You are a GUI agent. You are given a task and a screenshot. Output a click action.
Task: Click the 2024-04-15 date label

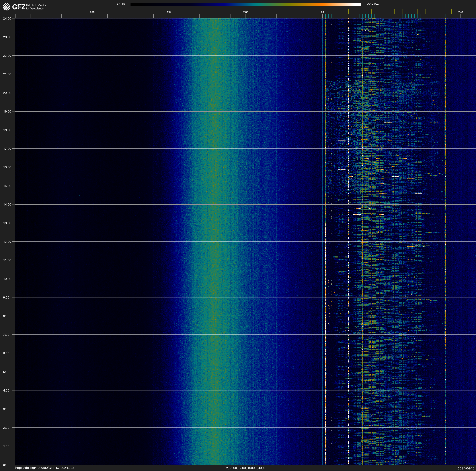click(466, 468)
